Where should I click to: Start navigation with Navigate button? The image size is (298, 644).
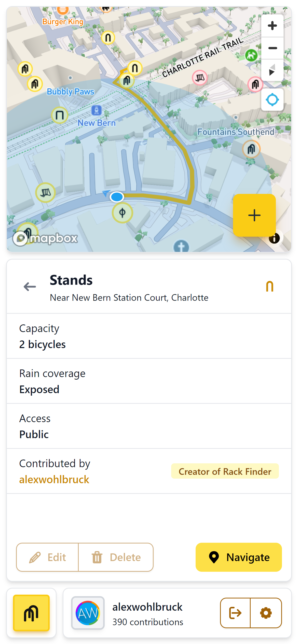pos(239,557)
